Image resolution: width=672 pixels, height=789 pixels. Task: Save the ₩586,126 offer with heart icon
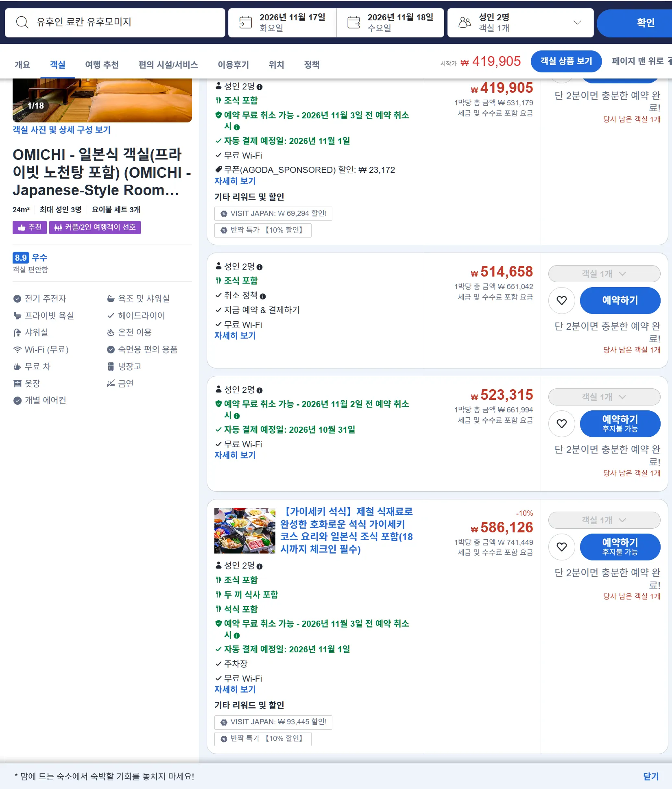click(x=561, y=547)
